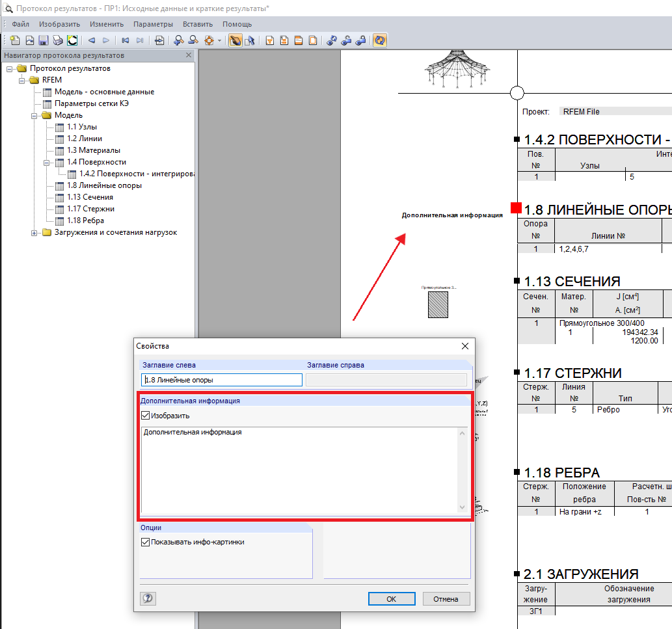Click the 1.13 СЕЧЕНИЯ heading on the page

click(x=572, y=282)
